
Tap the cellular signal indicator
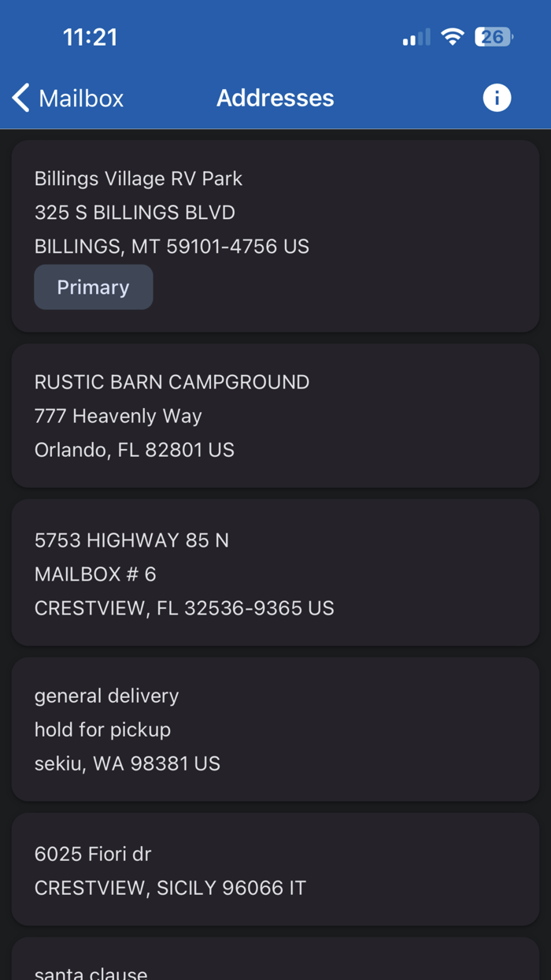(x=415, y=36)
